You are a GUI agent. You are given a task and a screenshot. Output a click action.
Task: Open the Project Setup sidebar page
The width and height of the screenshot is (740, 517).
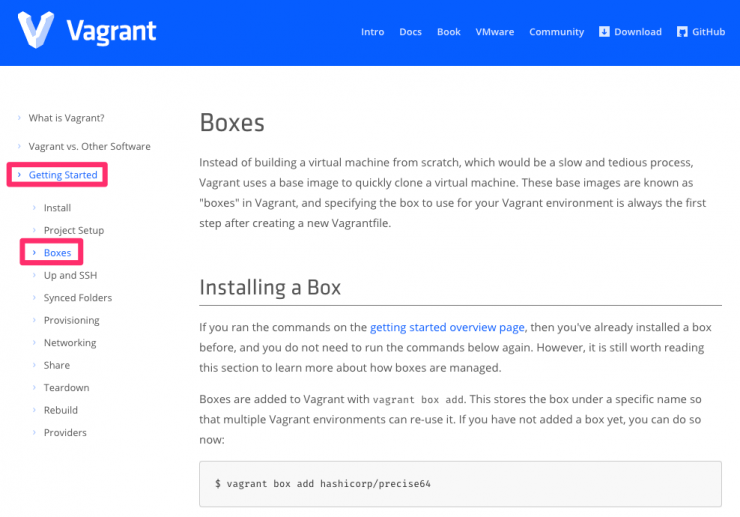tap(74, 230)
